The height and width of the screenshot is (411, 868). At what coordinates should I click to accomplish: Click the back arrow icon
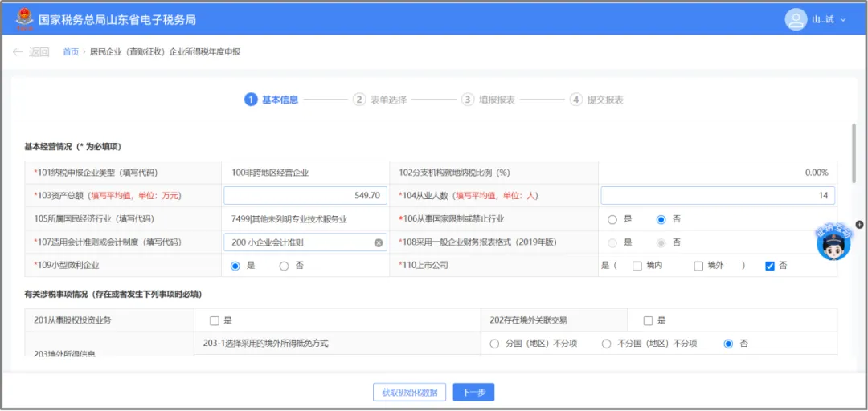coord(17,52)
